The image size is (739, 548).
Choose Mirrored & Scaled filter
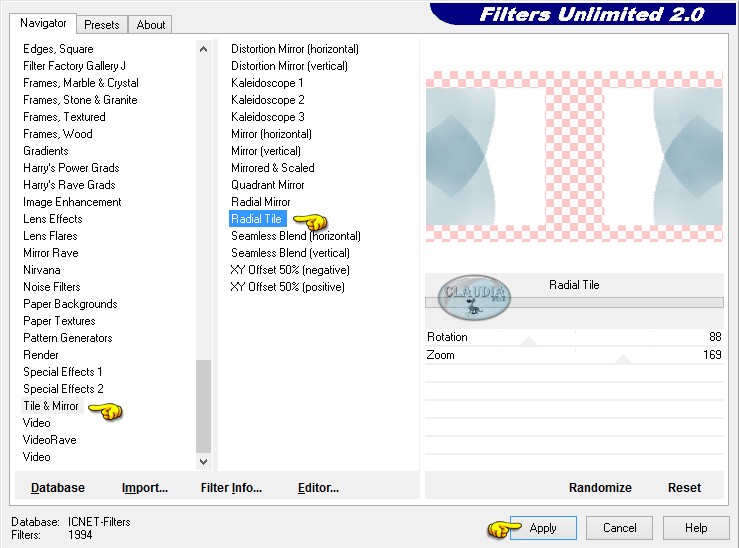[x=273, y=168]
